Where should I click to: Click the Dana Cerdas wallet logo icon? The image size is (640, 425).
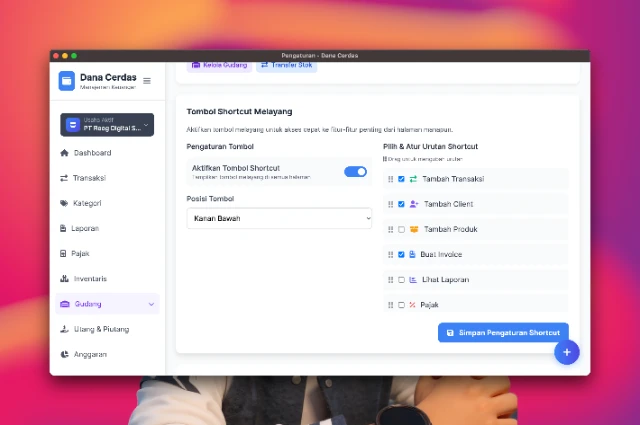point(67,81)
